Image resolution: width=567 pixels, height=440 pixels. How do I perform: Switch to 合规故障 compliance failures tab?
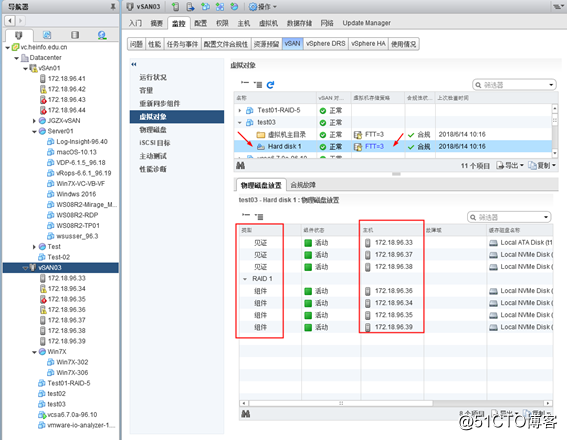303,185
